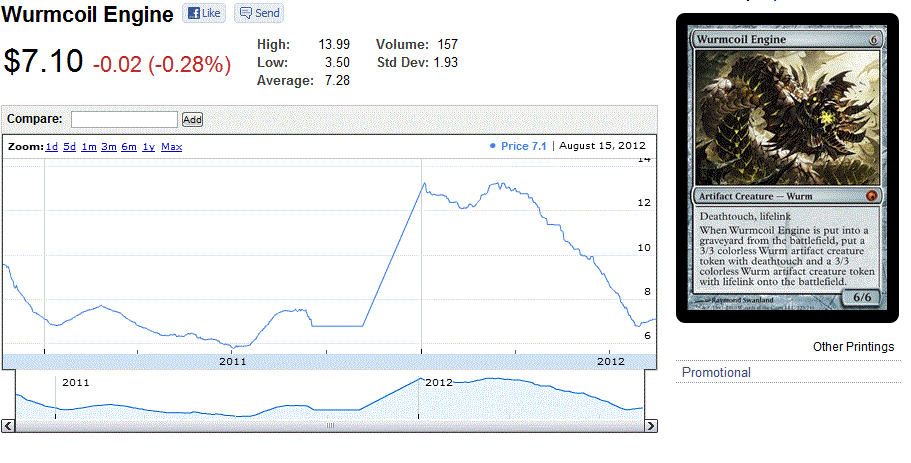Select the 3m zoom range
Screen dimensions: 911x463
coord(109,147)
